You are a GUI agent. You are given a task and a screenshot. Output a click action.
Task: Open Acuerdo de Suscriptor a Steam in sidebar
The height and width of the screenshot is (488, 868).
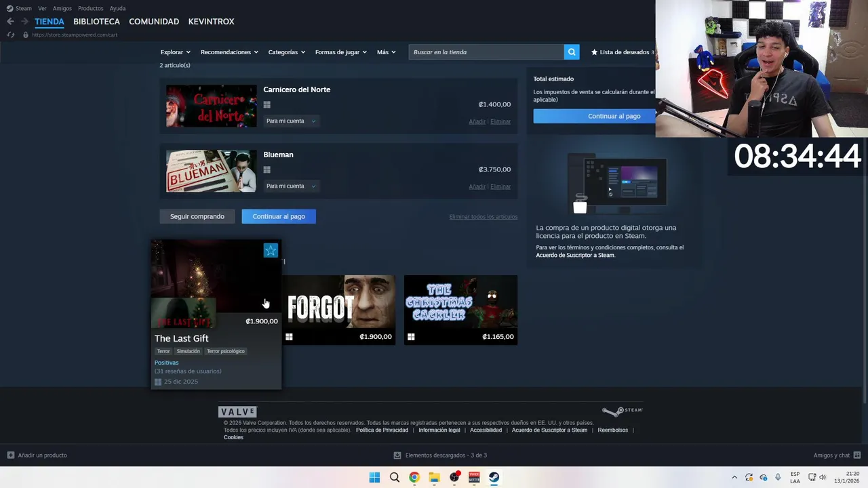click(x=575, y=255)
